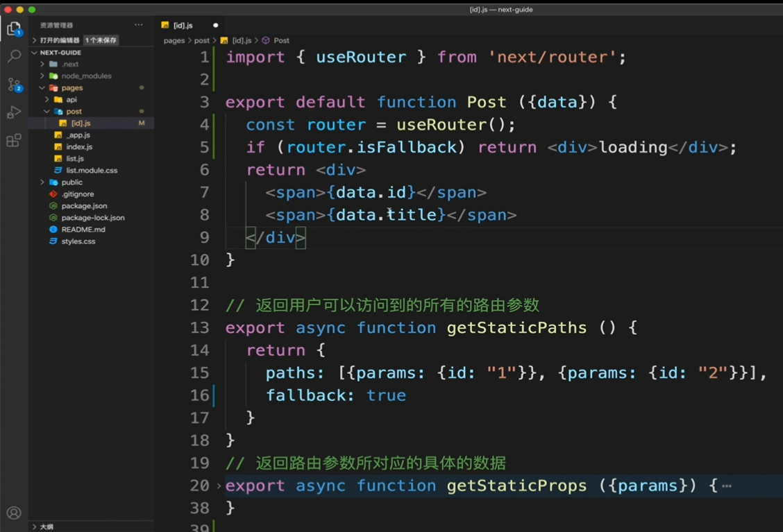This screenshot has width=783, height=532.
Task: Open the Source Control view
Action: tap(14, 85)
